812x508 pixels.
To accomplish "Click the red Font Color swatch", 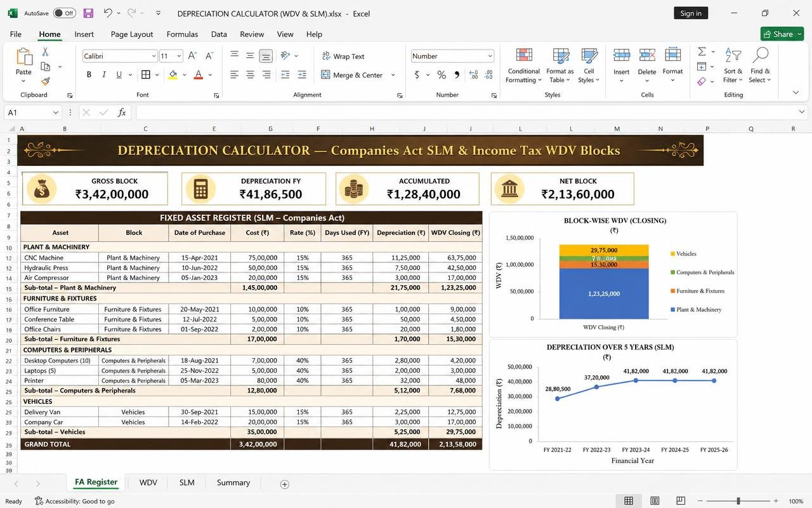I will coord(199,75).
